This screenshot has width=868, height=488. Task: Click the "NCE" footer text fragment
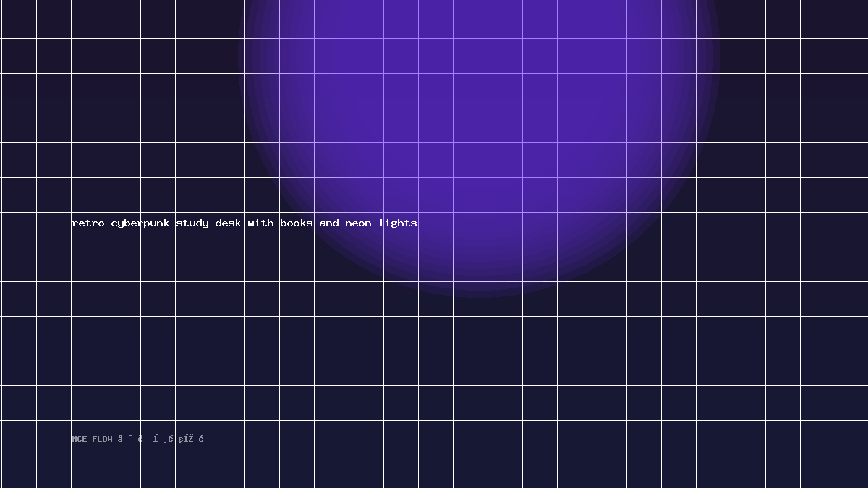tap(80, 439)
